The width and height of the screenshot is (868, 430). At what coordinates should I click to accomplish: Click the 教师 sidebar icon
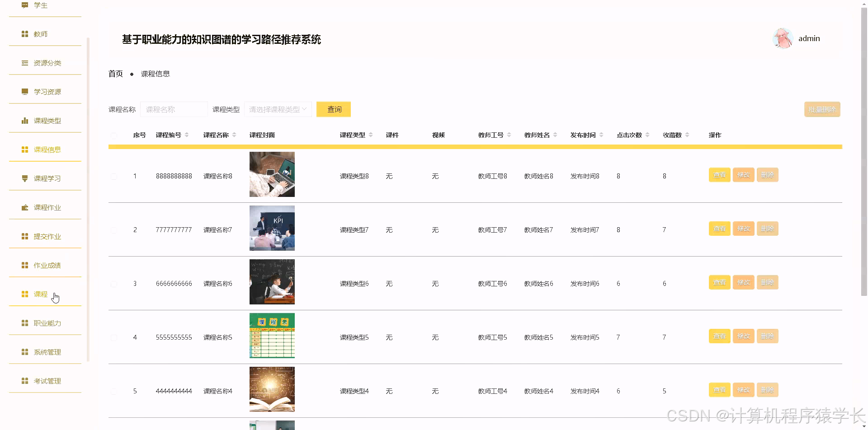(25, 33)
